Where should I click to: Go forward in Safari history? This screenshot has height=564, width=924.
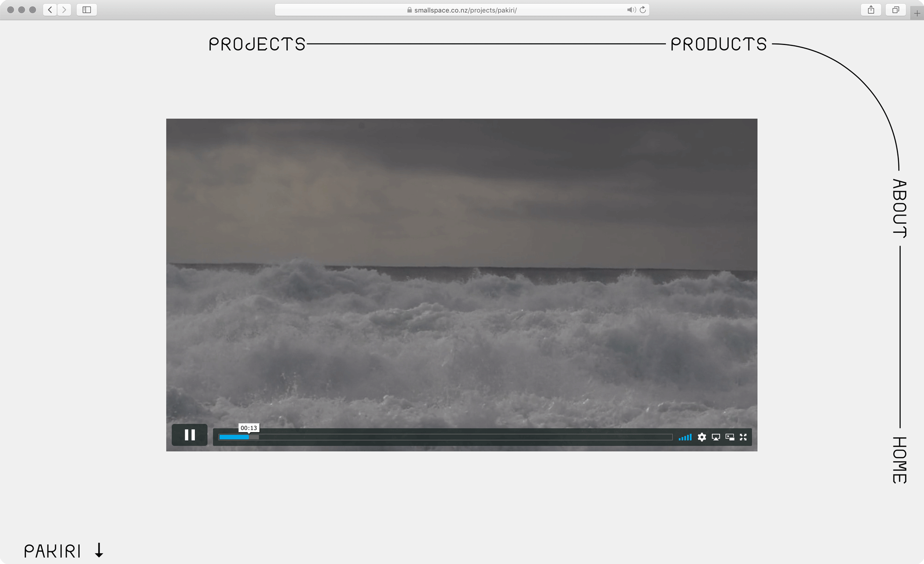pos(64,10)
